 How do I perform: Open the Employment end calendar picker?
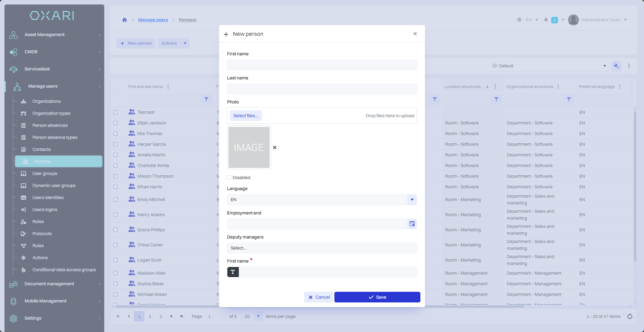pyautogui.click(x=412, y=224)
